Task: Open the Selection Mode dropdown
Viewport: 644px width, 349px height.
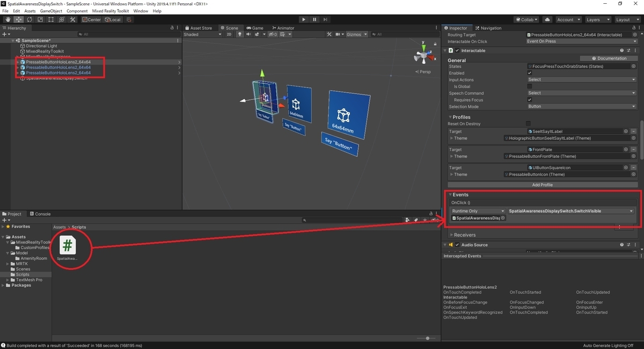Action: pyautogui.click(x=581, y=106)
